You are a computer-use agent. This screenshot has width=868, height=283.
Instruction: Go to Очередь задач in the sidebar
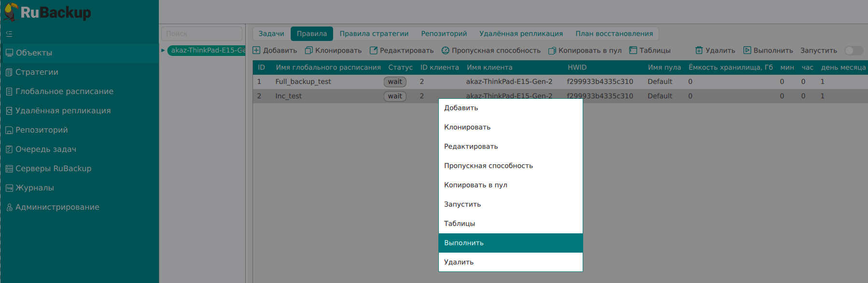pyautogui.click(x=46, y=149)
